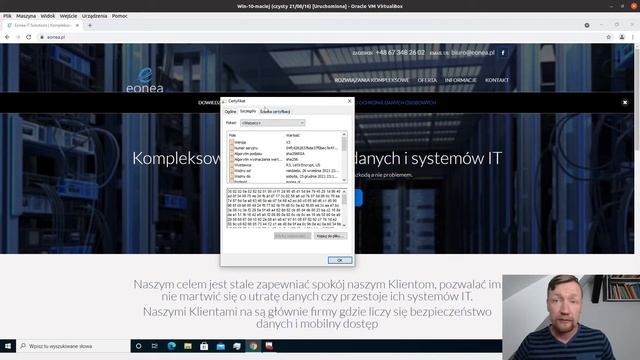Switch to the Ścieżka certyfikacji tab
The height and width of the screenshot is (360, 640).
tap(275, 111)
